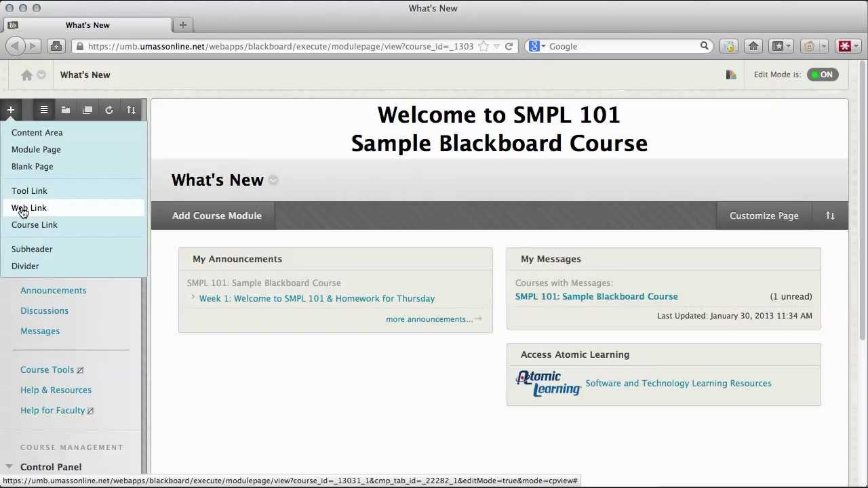868x488 pixels.
Task: Open the Course Tools link
Action: [x=47, y=370]
